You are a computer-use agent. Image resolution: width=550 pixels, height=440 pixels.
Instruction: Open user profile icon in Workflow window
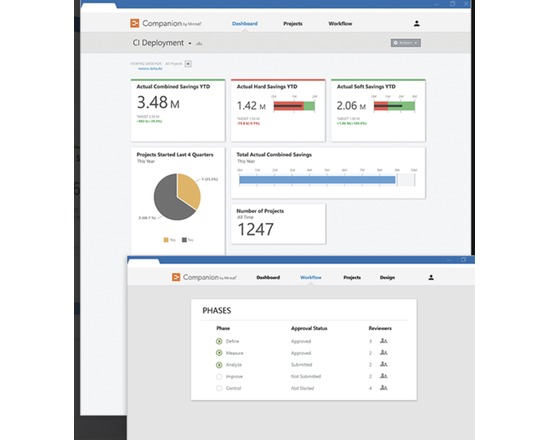(x=431, y=278)
